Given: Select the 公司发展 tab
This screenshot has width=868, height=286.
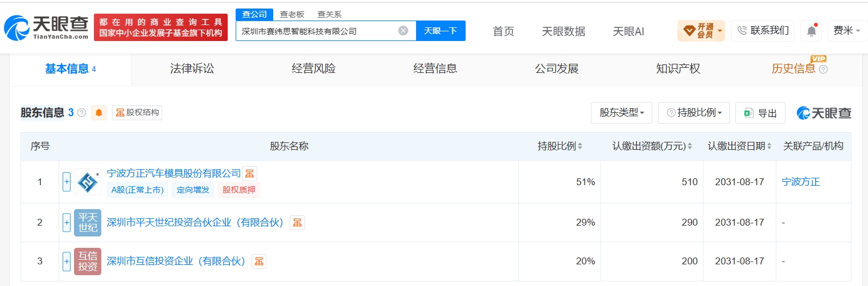Looking at the screenshot, I should 557,69.
